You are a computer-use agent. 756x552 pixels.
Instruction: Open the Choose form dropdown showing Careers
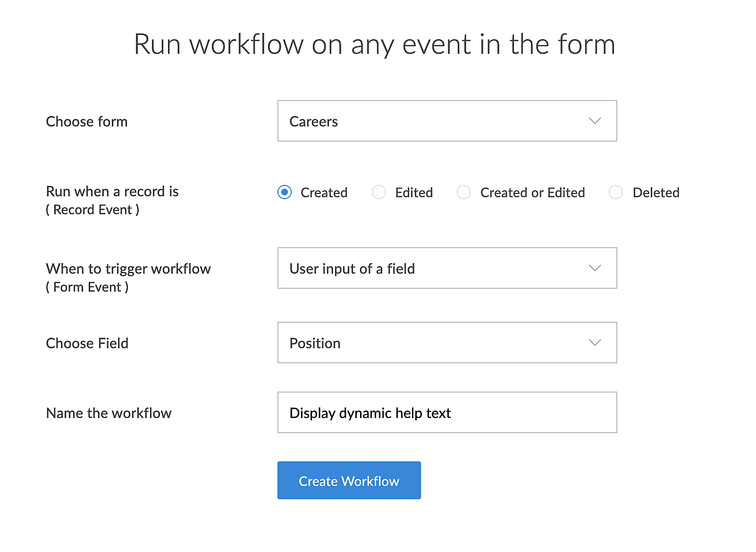coord(446,121)
